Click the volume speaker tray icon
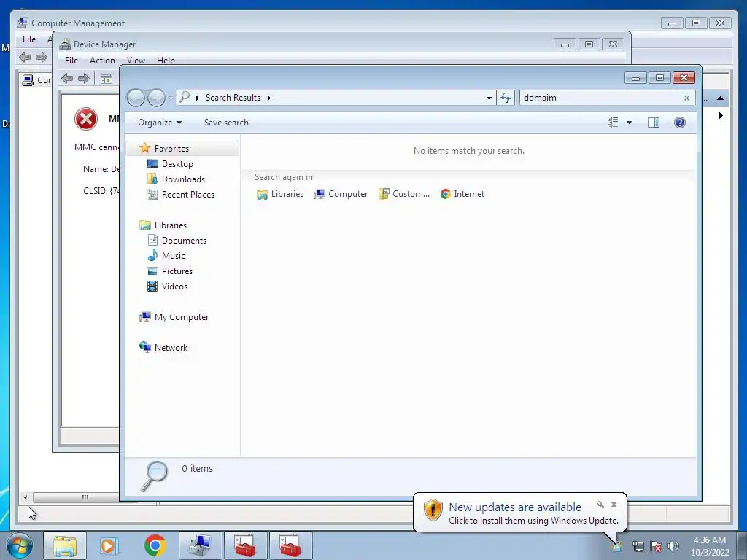Screen dimensions: 747x560 (x=673, y=546)
